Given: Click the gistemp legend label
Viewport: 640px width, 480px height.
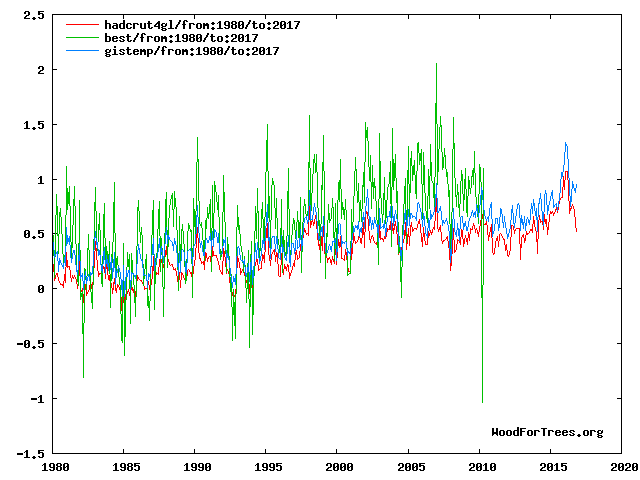Looking at the screenshot, I should pos(192,50).
